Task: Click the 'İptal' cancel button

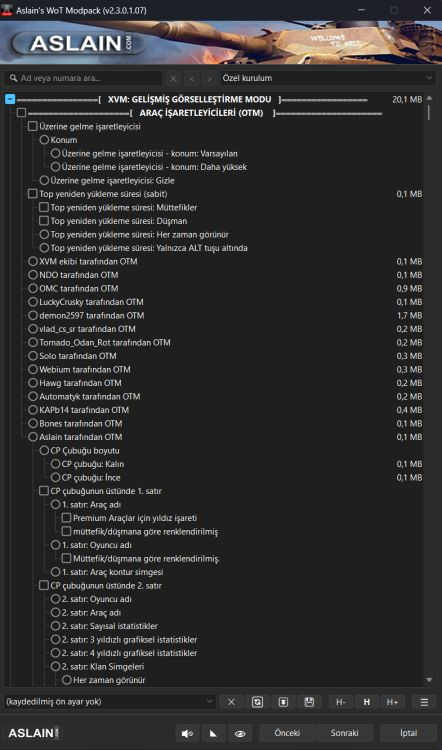Action: (x=409, y=733)
